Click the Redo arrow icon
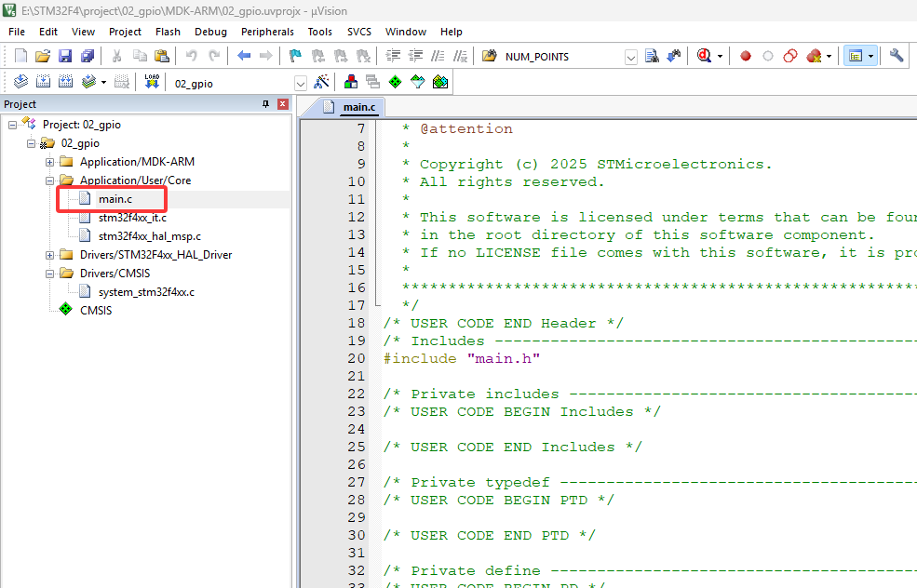Image resolution: width=917 pixels, height=588 pixels. click(x=214, y=56)
